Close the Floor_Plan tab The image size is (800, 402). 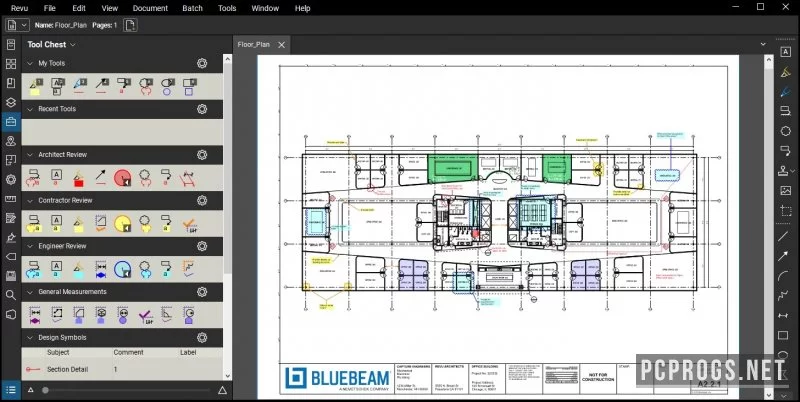(x=281, y=45)
